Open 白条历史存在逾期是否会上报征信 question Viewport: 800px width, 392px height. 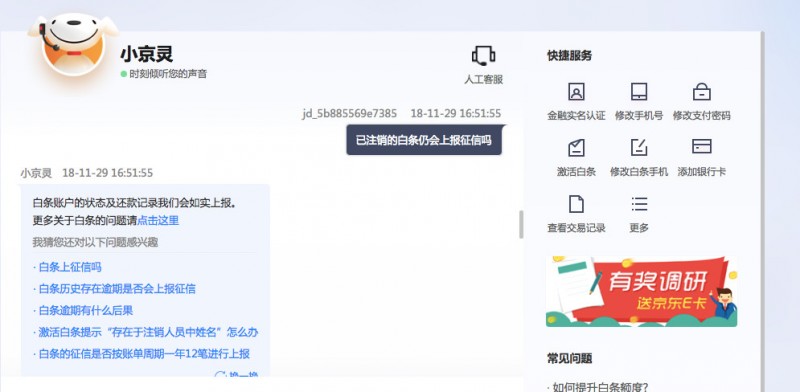point(117,289)
